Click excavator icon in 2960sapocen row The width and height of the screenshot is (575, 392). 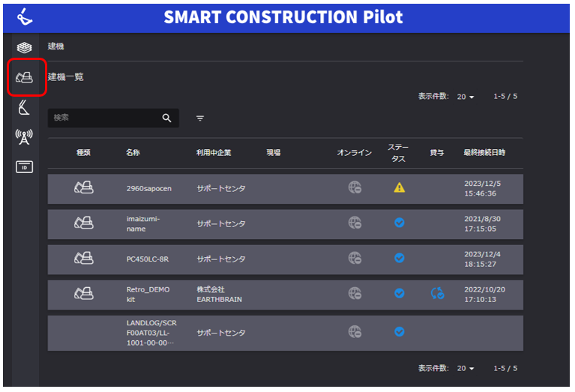point(84,187)
